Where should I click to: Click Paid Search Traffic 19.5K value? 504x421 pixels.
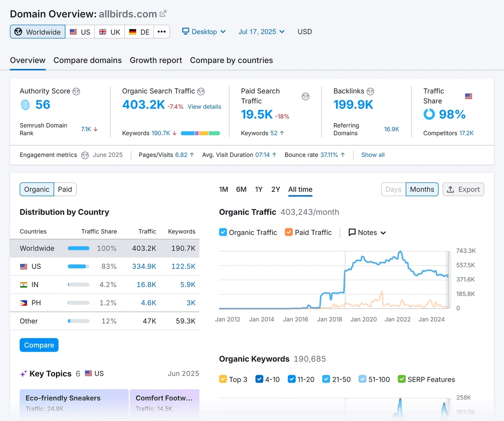click(x=257, y=114)
